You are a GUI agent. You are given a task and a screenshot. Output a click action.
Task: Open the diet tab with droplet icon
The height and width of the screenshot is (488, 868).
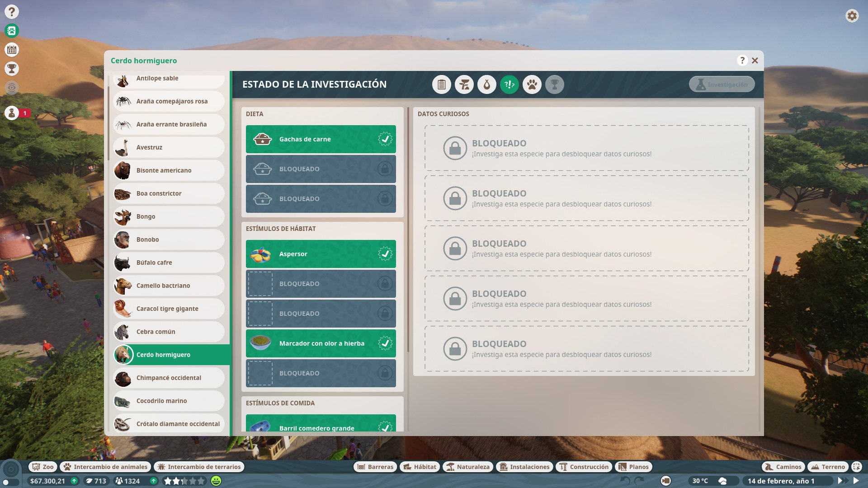tap(487, 84)
